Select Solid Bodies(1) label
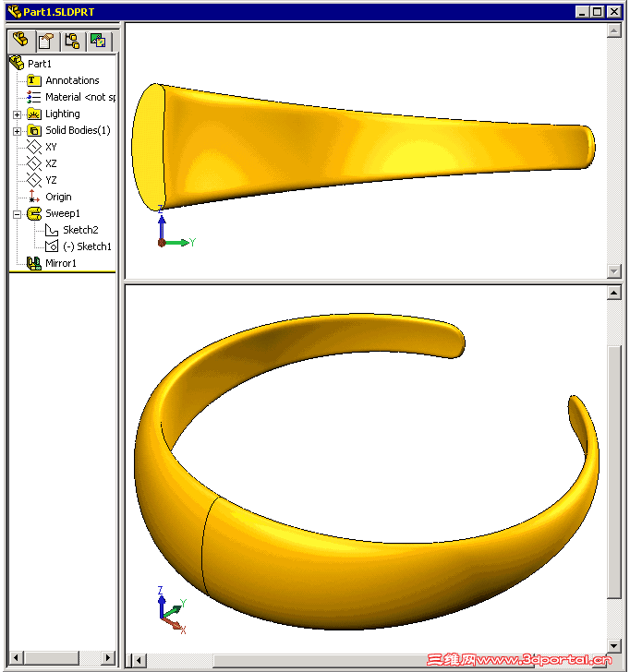630x672 pixels. 78,130
